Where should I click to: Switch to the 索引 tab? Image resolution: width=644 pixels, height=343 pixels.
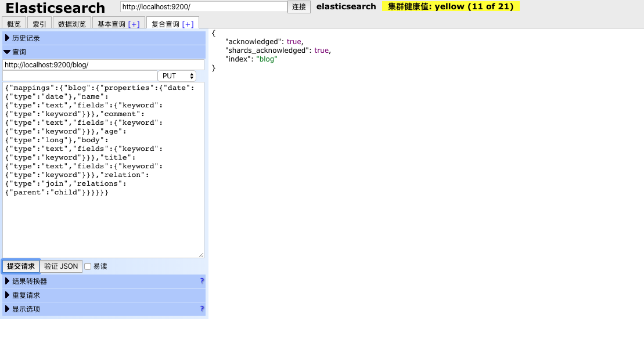[x=39, y=24]
